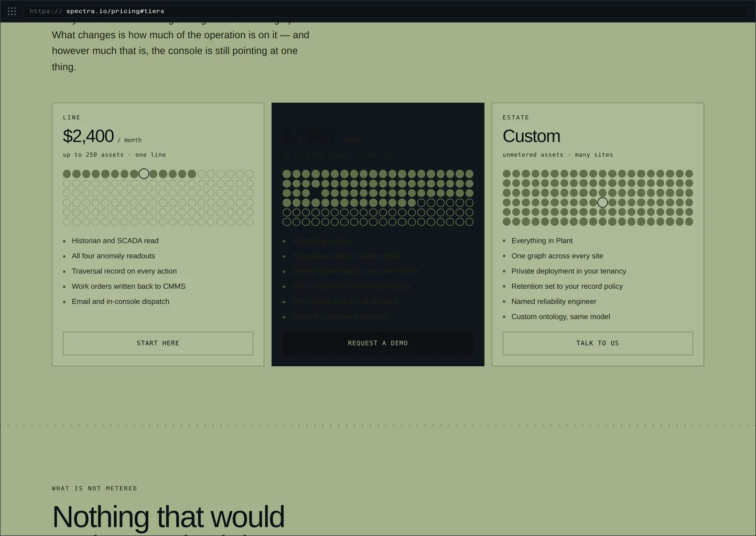Click 'Everything in Line'
The width and height of the screenshot is (756, 536).
click(x=321, y=241)
